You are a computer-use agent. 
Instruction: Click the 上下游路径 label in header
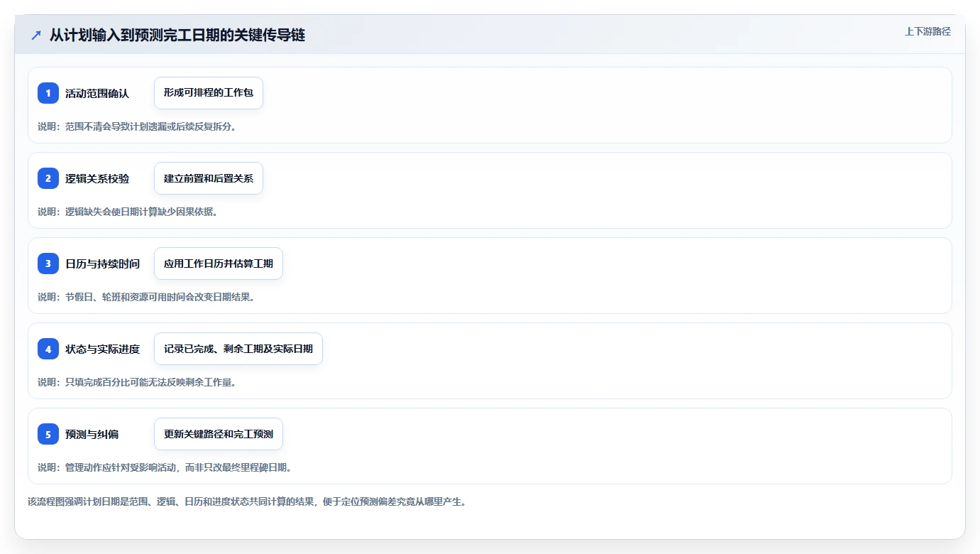(927, 31)
